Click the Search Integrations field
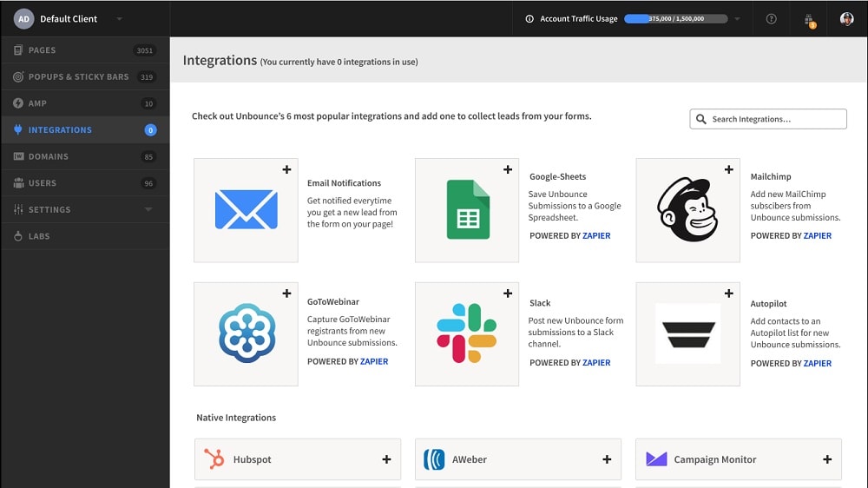Viewport: 868px width, 488px height. (x=768, y=119)
